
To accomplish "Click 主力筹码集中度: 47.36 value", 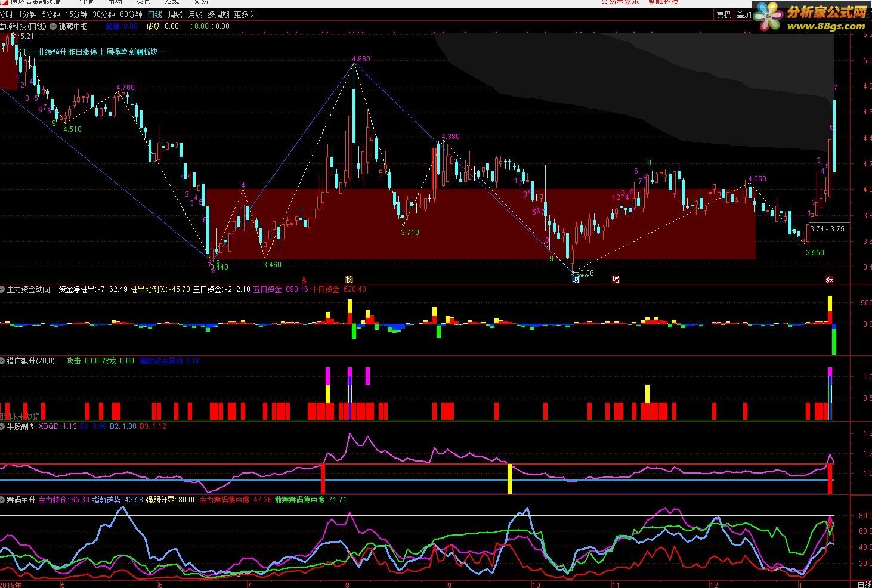I will click(x=236, y=500).
